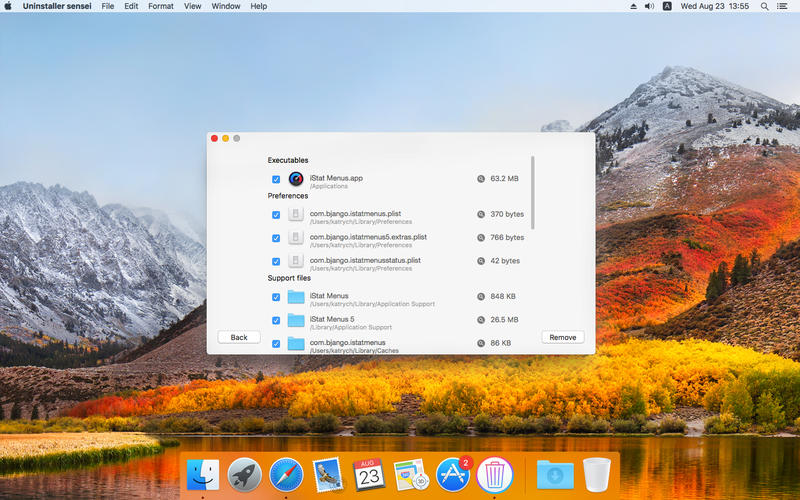Click the Support files section header

(x=289, y=278)
